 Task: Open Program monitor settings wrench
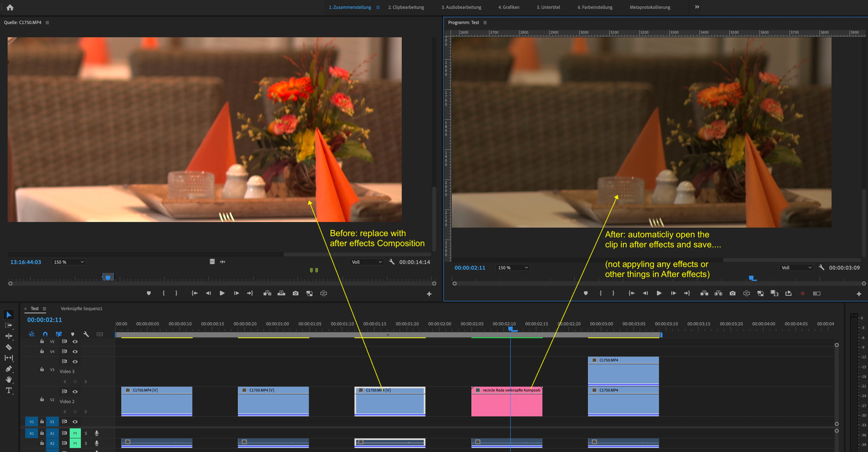pos(822,267)
